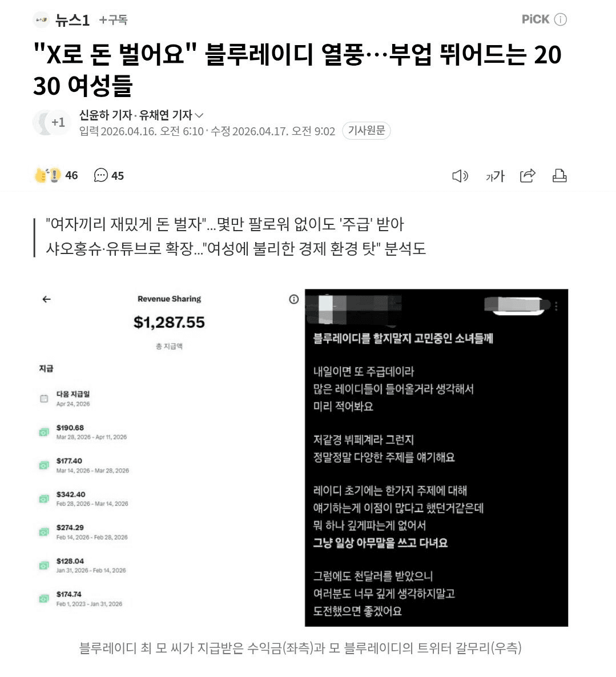Adjust font size with 가가 icon
The width and height of the screenshot is (616, 677).
coord(495,176)
